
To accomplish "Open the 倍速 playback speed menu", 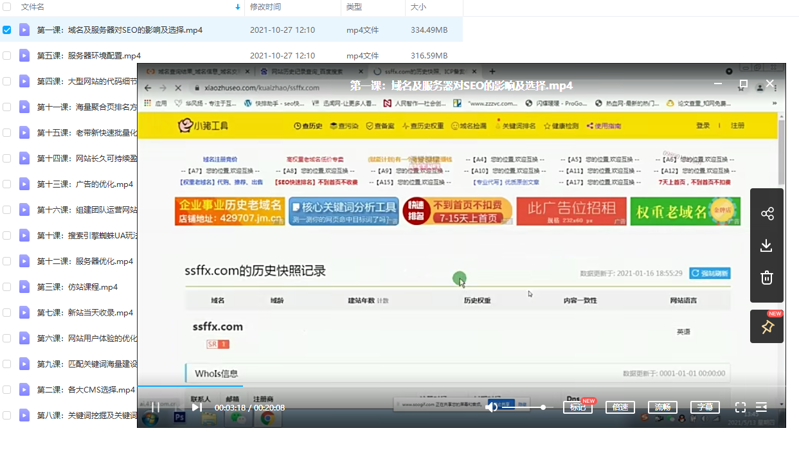I will (620, 407).
